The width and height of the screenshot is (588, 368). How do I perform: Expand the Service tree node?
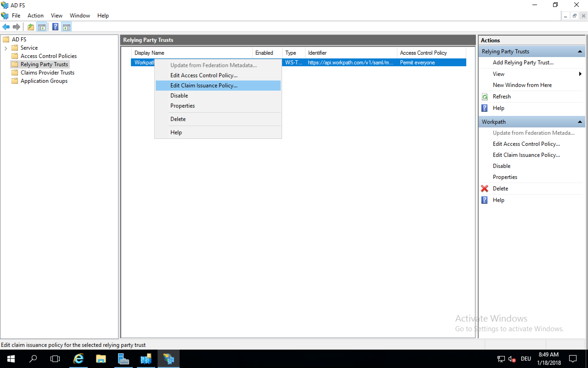[6, 48]
